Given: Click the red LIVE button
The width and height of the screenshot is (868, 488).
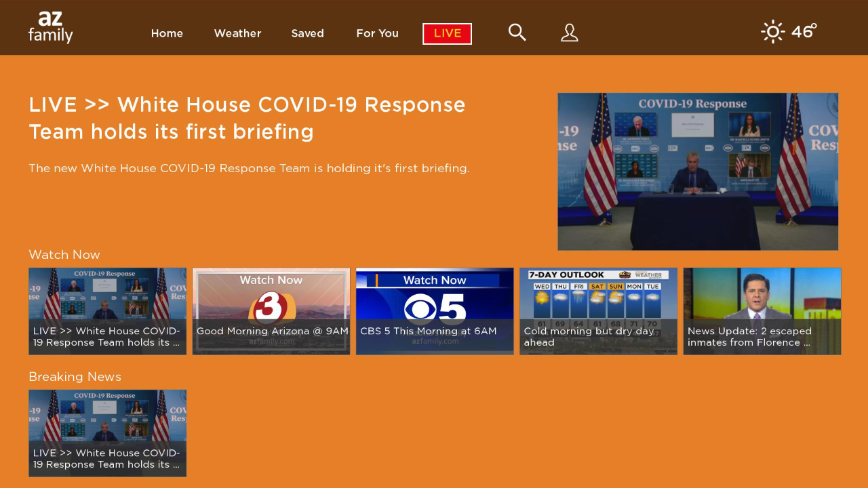Looking at the screenshot, I should (448, 34).
